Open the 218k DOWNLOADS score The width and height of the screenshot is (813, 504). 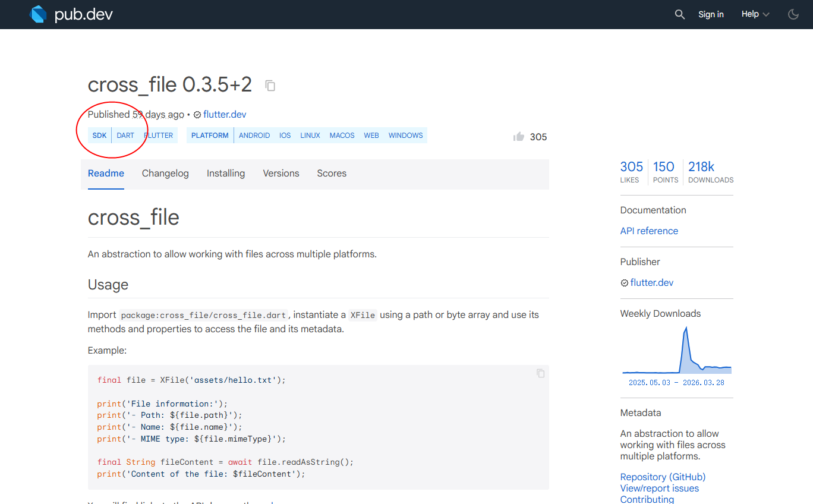(711, 172)
